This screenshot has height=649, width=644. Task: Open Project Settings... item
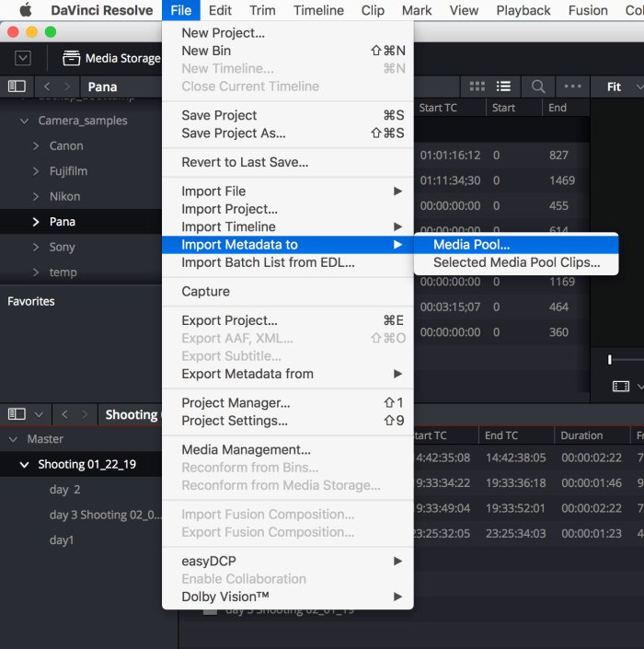(288, 421)
